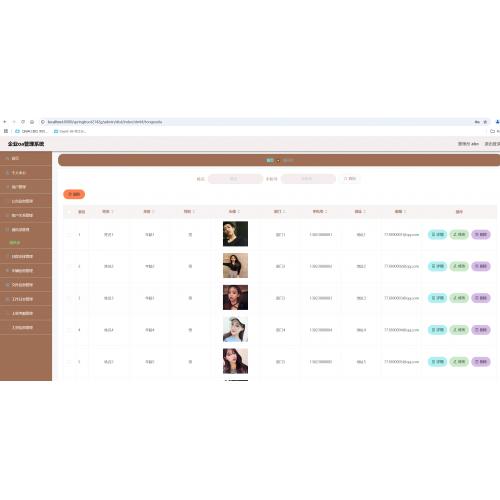Select the green highlighted sidebar sub-item
Screen dimensions: 500x500
[15, 243]
